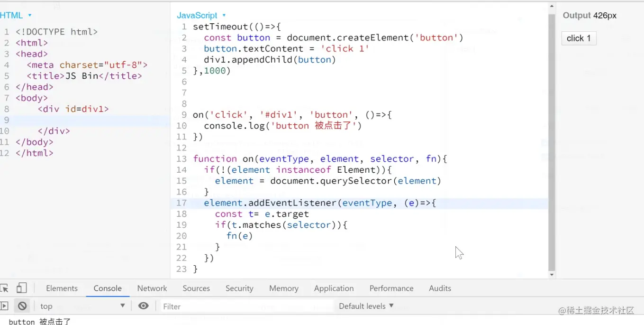Open the Application tab
The width and height of the screenshot is (644, 325).
point(334,288)
